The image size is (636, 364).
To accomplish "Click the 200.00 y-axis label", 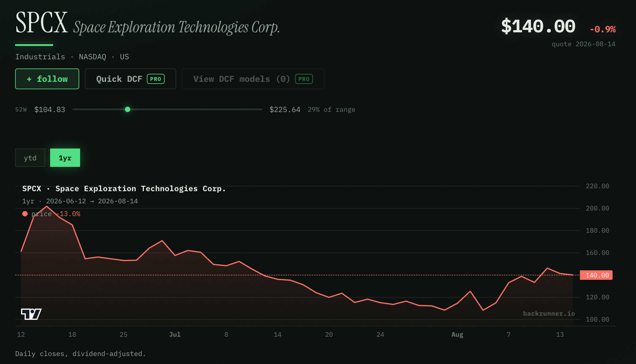I will pos(597,208).
